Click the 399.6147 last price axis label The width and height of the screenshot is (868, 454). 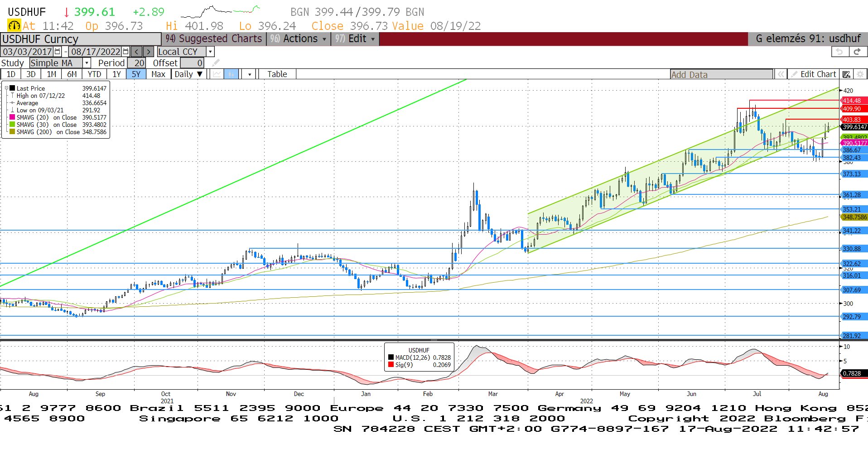pos(854,127)
